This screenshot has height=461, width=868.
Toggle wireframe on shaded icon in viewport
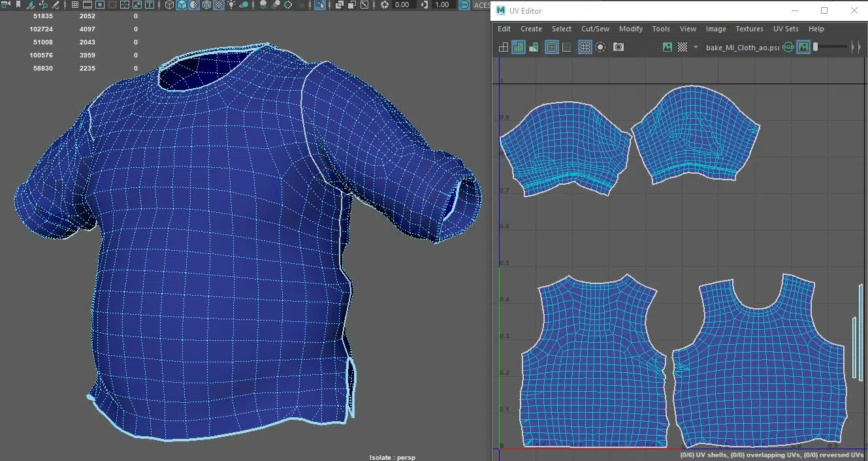click(x=206, y=5)
